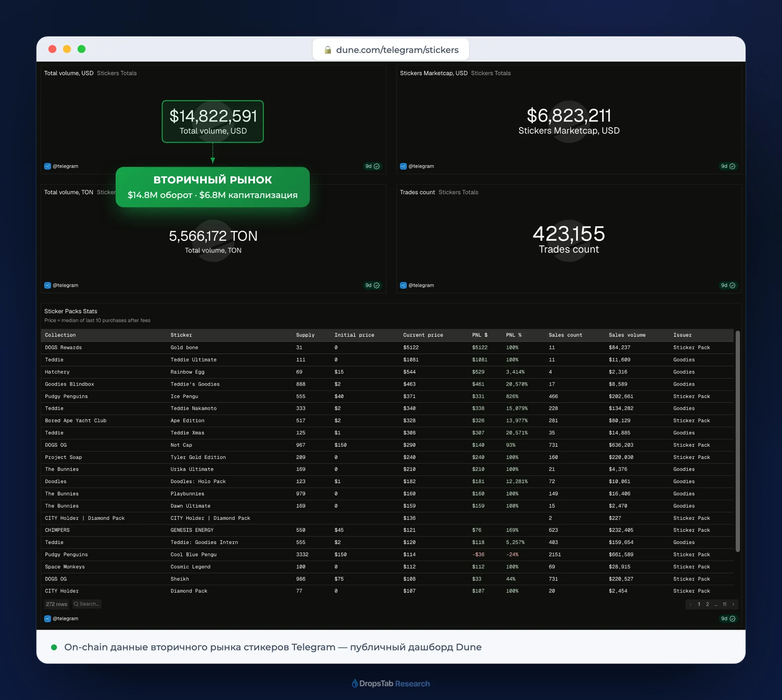Click the 9d refresh badge in Trades count
782x700 pixels.
pyautogui.click(x=728, y=285)
